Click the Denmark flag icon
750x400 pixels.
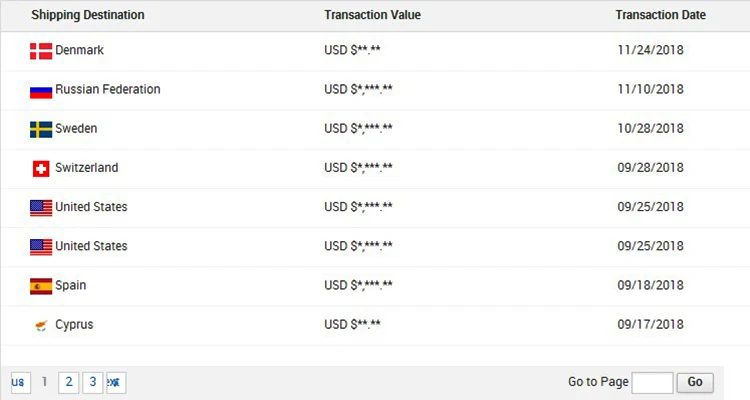tap(40, 51)
